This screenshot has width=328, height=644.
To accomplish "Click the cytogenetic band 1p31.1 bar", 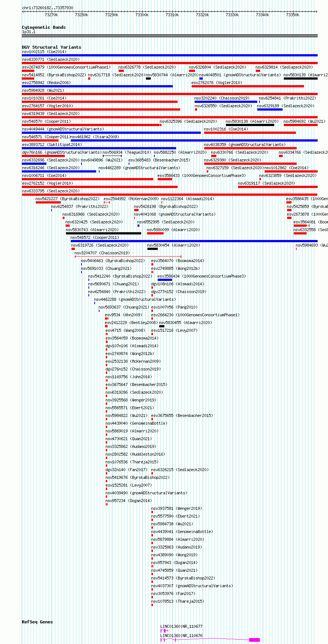I will 170,36.
